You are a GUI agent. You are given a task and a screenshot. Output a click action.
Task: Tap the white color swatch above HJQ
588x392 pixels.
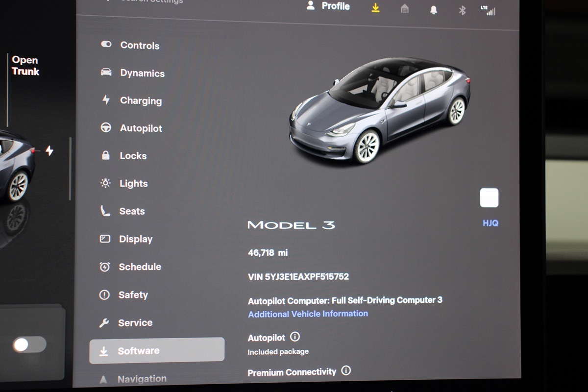[x=489, y=198]
